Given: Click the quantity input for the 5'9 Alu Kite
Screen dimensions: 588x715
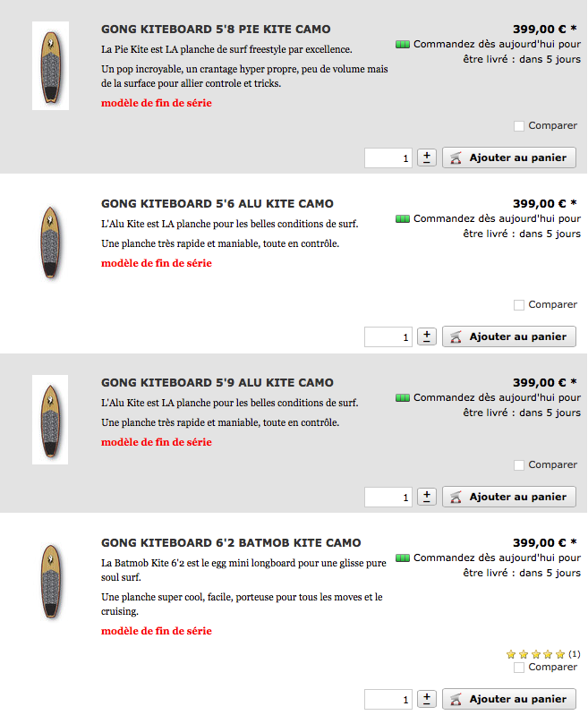Looking at the screenshot, I should 388,497.
